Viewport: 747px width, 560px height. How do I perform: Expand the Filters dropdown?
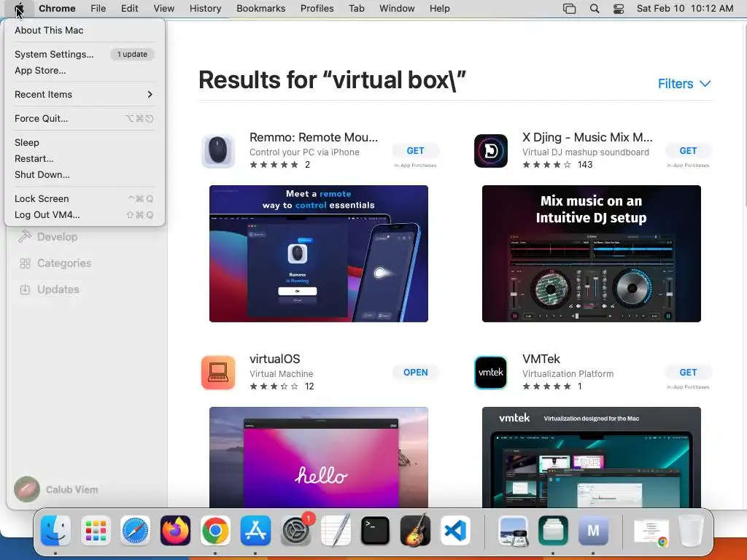click(684, 84)
